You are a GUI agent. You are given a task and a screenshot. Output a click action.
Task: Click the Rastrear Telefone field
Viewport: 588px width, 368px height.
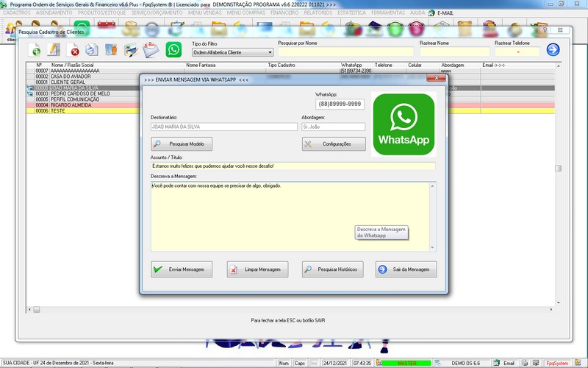pos(517,52)
